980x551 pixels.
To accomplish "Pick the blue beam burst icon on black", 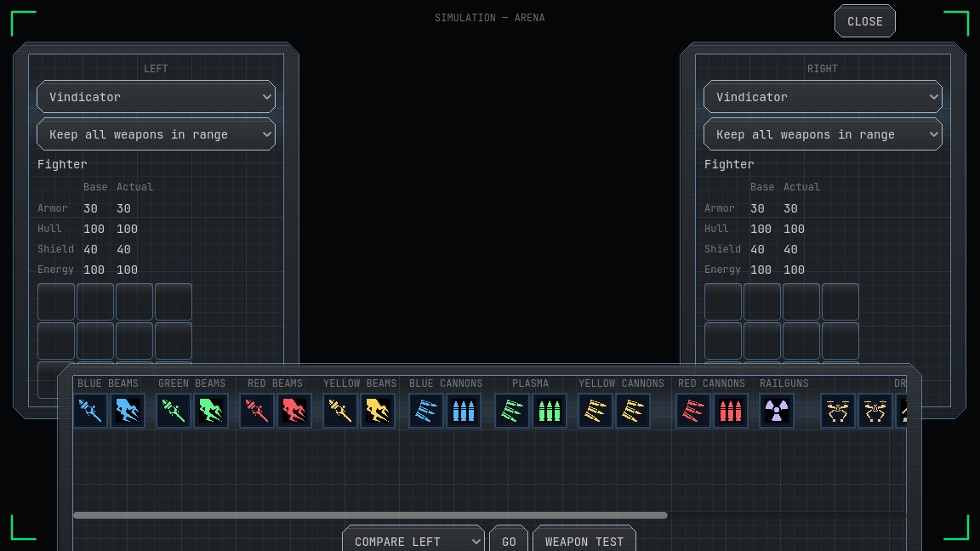I will point(128,411).
